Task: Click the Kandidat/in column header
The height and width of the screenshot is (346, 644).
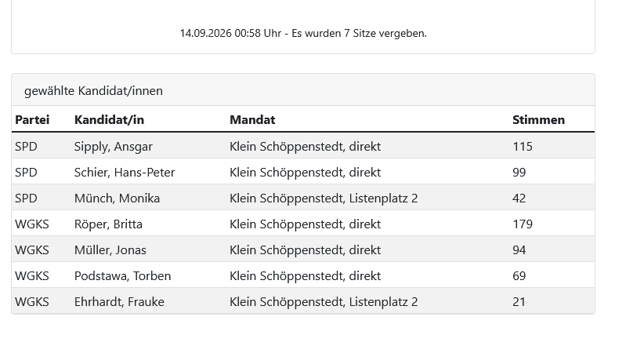Action: point(109,120)
